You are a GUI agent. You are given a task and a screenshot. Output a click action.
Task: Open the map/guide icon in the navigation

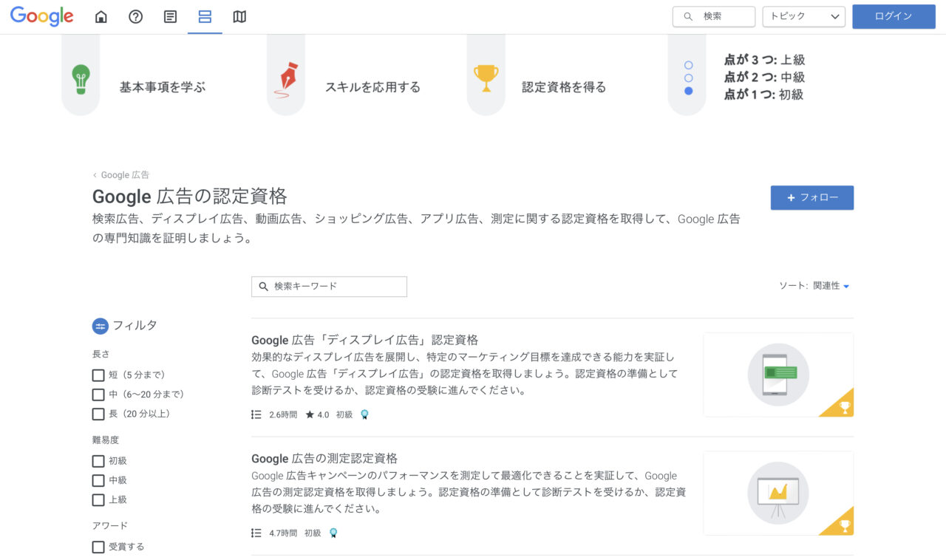239,16
